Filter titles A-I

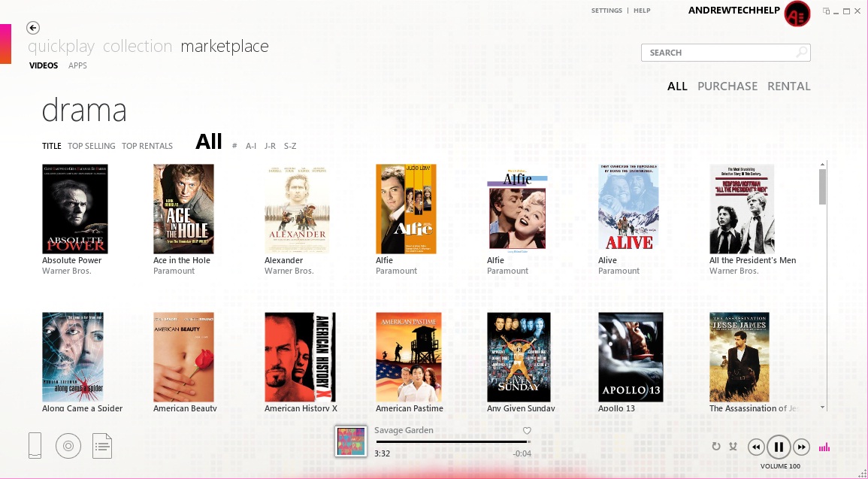(x=251, y=146)
